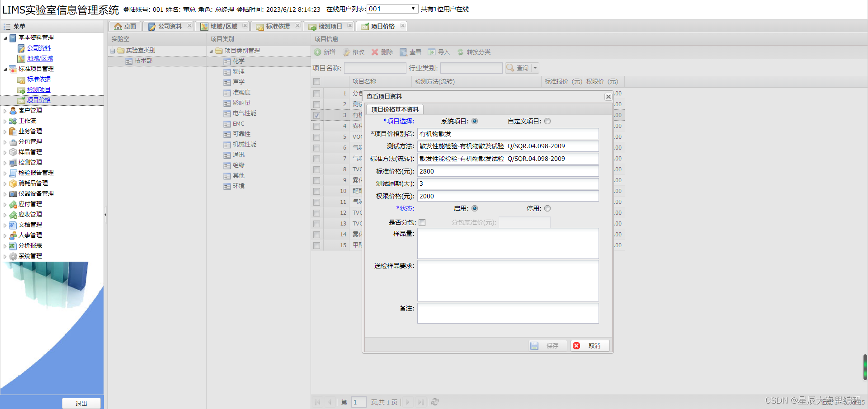868x409 pixels.
Task: Click the 消耗品管理 menu icon
Action: (x=13, y=183)
